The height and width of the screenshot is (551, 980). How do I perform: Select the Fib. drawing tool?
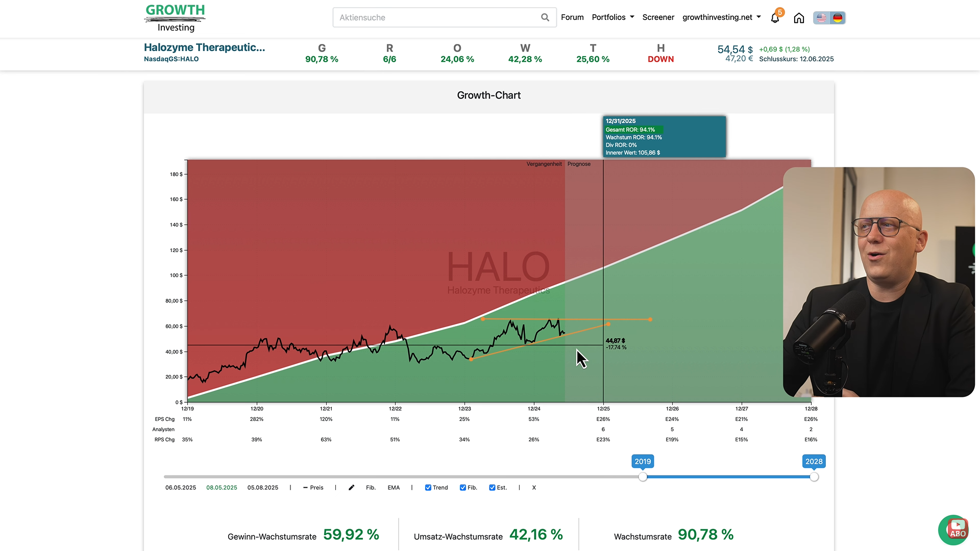pyautogui.click(x=371, y=488)
